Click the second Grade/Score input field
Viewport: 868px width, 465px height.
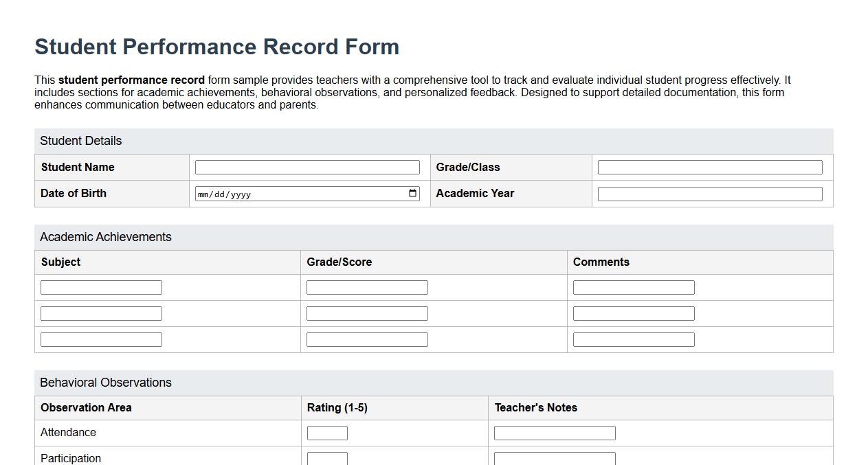[367, 313]
